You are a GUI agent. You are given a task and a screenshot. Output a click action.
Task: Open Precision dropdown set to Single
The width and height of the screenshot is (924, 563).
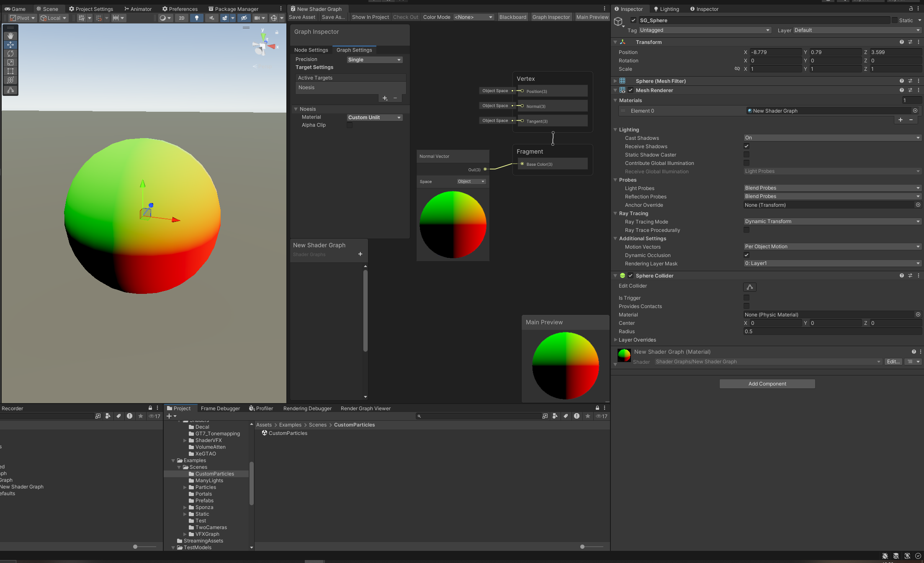(375, 59)
